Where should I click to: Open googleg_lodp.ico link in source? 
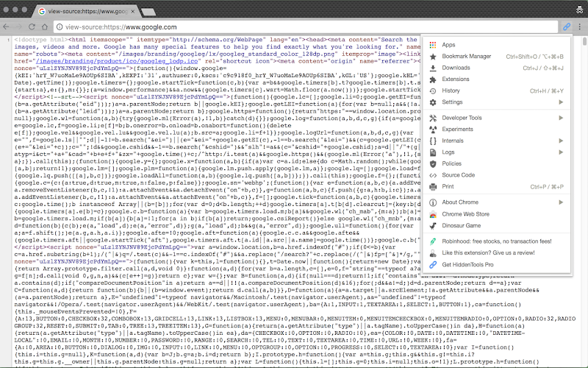pyautogui.click(x=117, y=61)
